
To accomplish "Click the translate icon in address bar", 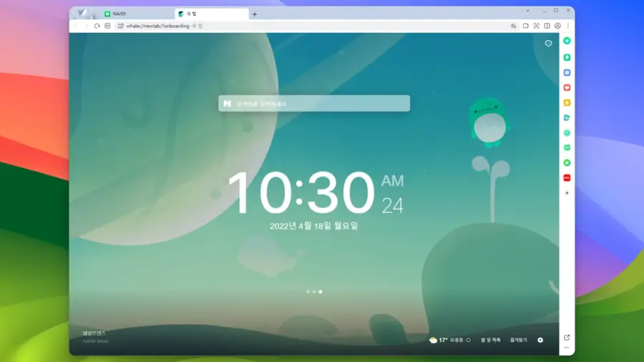I will click(513, 26).
